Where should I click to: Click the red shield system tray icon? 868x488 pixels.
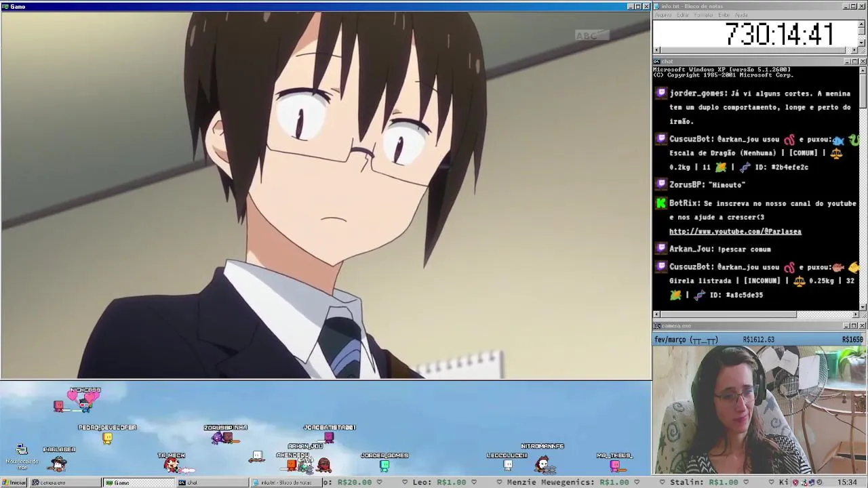click(795, 483)
